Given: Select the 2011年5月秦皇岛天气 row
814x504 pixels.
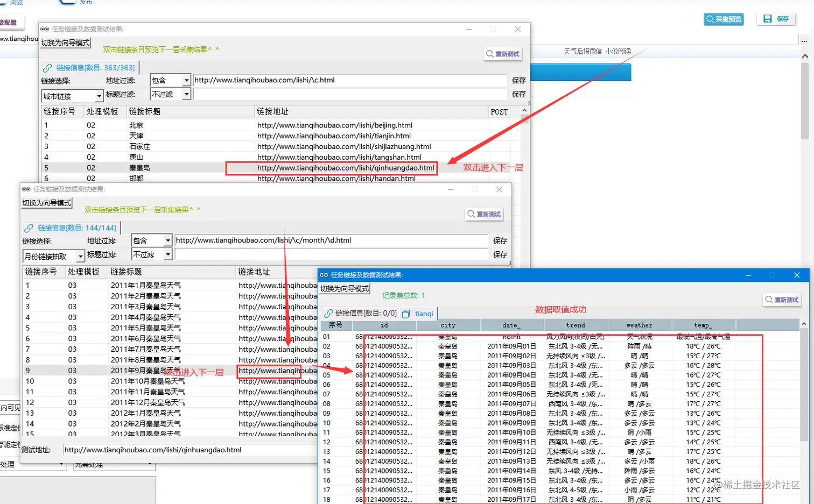Looking at the screenshot, I should pos(170,328).
